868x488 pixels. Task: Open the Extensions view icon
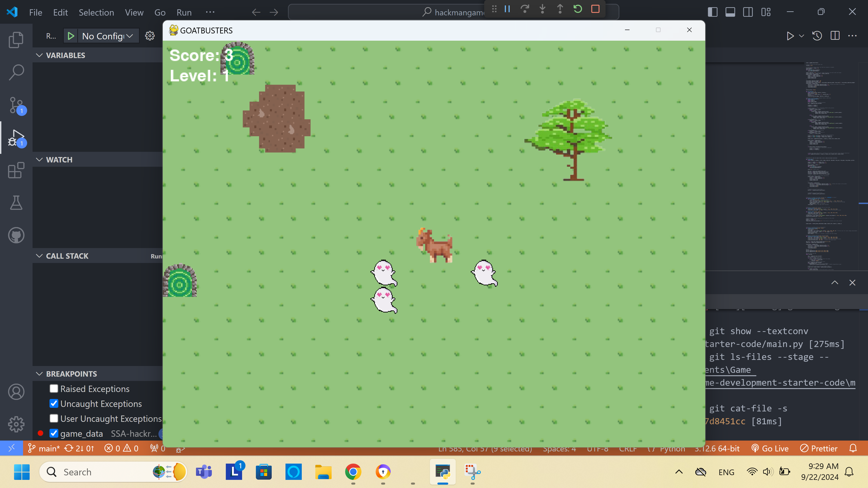click(16, 170)
